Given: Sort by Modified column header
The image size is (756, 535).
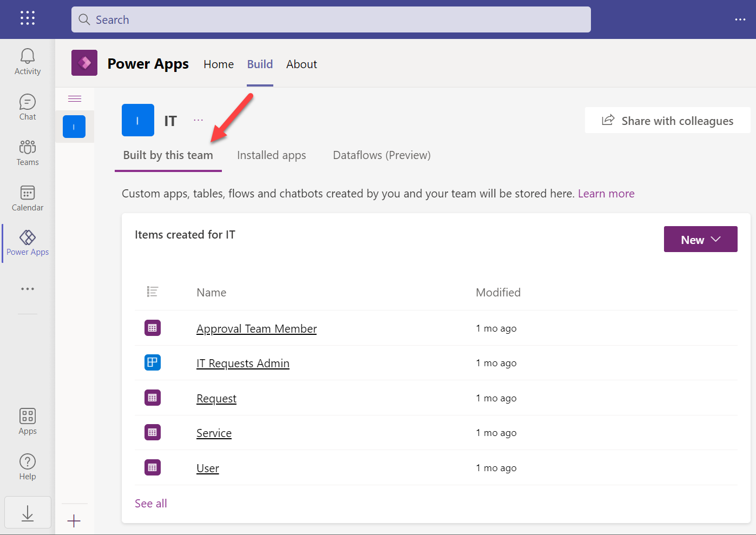Looking at the screenshot, I should pyautogui.click(x=498, y=293).
